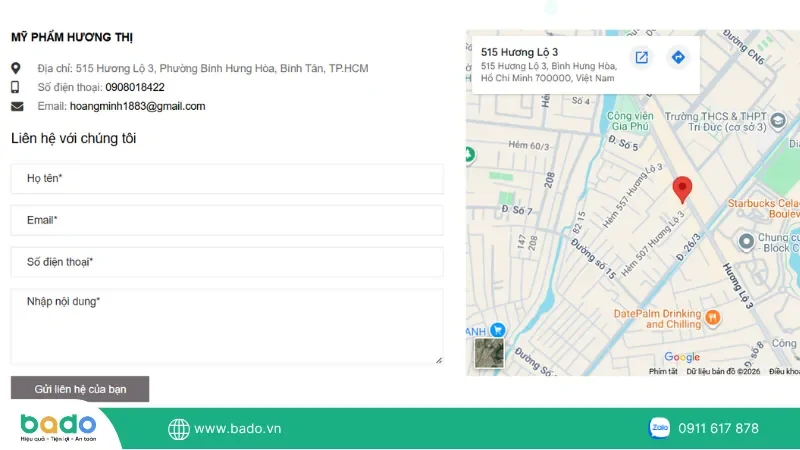This screenshot has width=800, height=450.
Task: Click the Chung cư Block C marker
Action: click(x=746, y=241)
